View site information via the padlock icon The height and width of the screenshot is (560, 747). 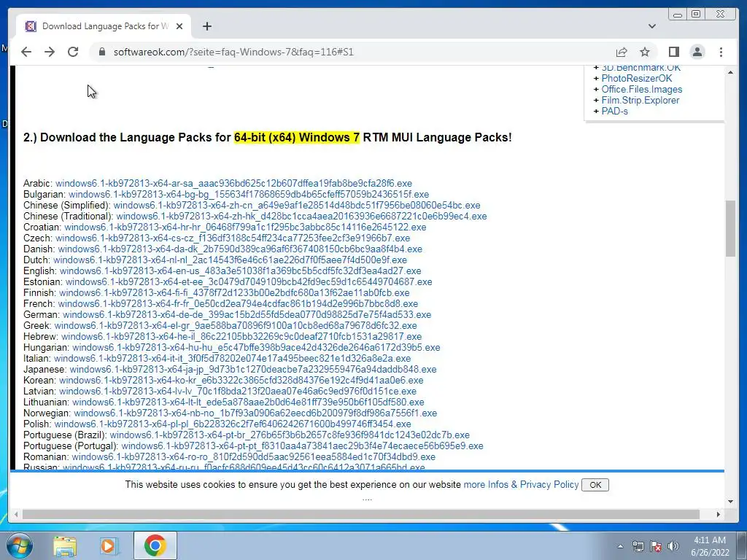(x=102, y=52)
